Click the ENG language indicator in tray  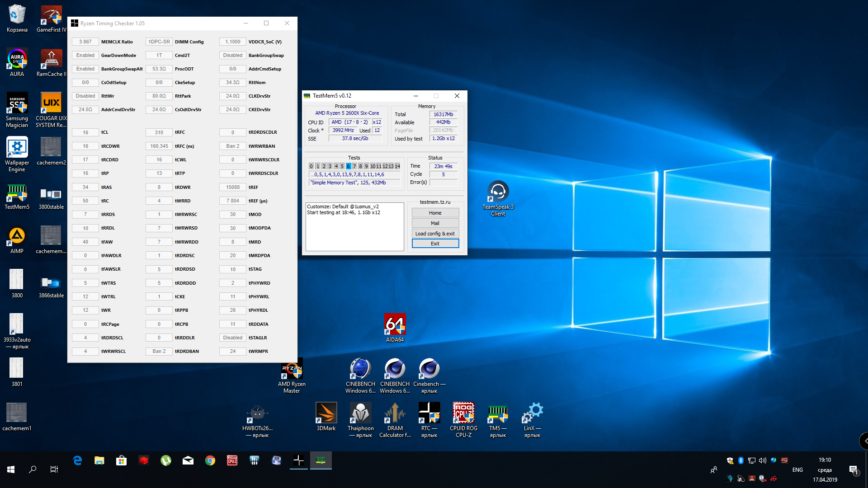(x=797, y=470)
